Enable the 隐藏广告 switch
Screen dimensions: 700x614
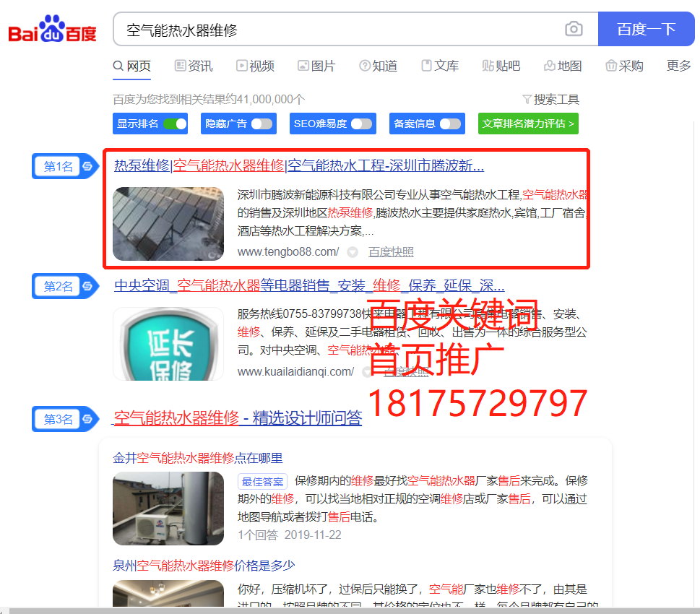[262, 124]
